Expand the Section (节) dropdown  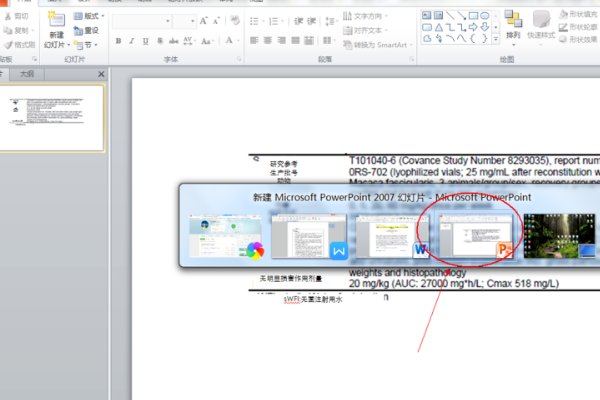click(87, 45)
